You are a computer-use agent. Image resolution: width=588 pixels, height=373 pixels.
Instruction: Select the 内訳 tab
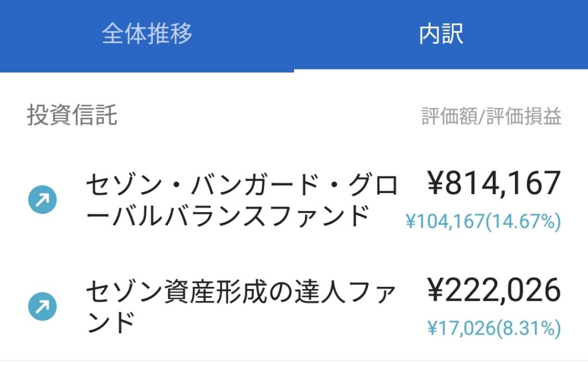pyautogui.click(x=441, y=34)
